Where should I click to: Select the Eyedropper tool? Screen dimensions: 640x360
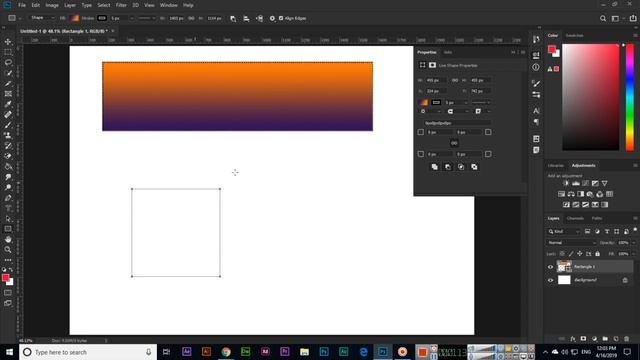pyautogui.click(x=8, y=104)
